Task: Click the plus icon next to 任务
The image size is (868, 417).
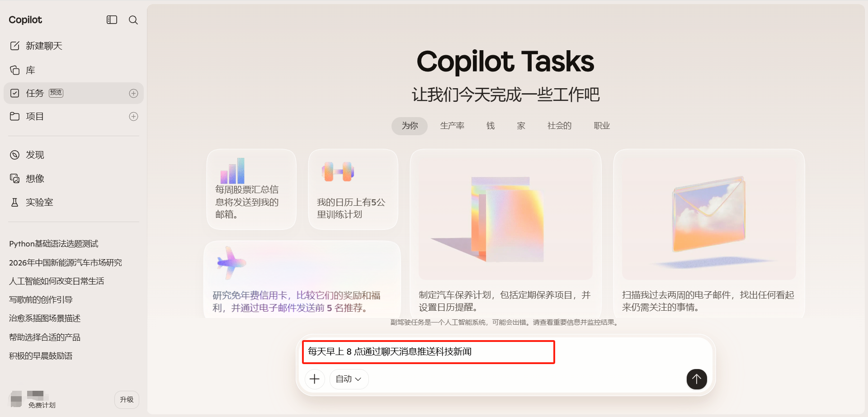Action: coord(133,93)
